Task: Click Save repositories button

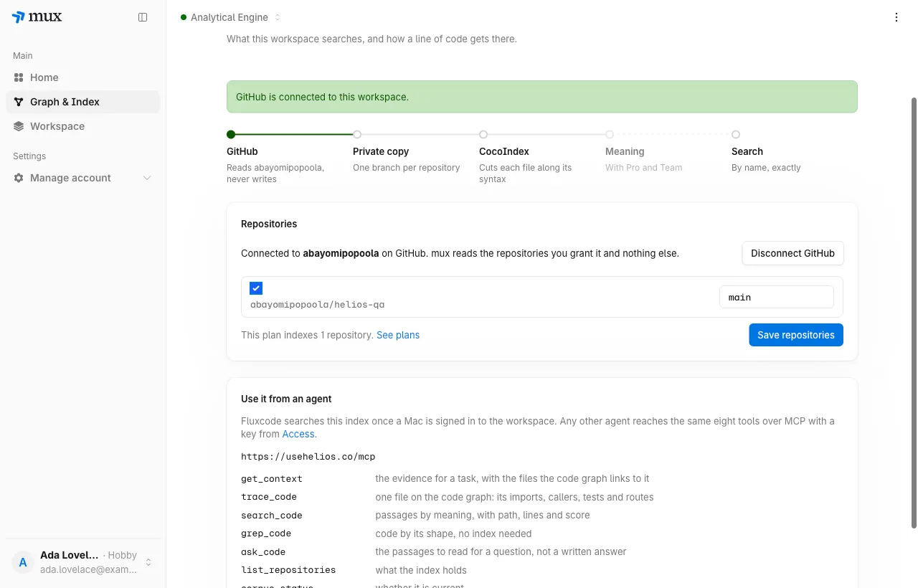Action: point(796,335)
